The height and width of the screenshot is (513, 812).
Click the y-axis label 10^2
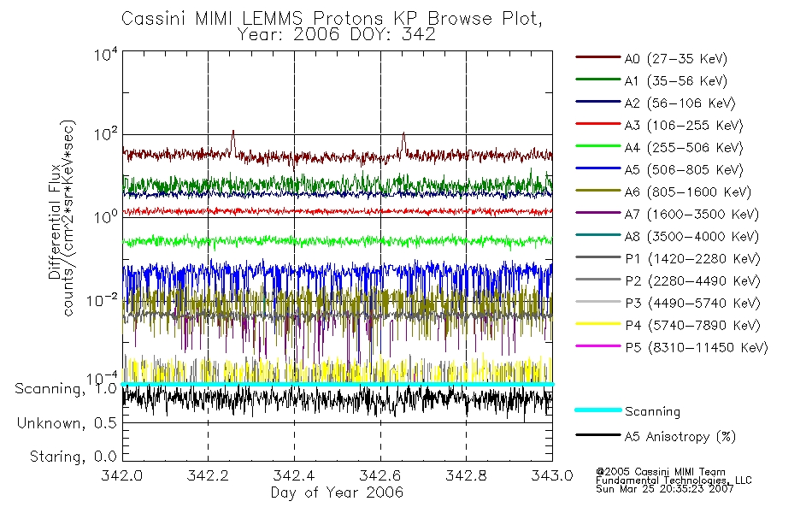click(106, 135)
